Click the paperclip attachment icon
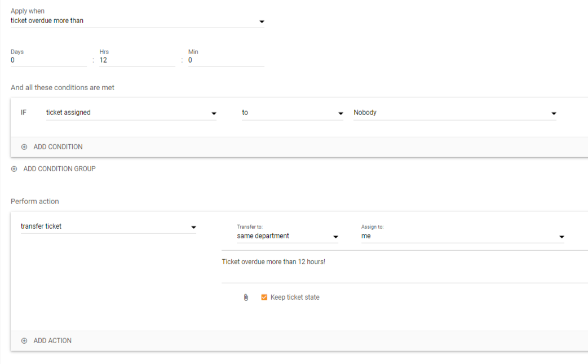The image size is (588, 364). point(246,298)
